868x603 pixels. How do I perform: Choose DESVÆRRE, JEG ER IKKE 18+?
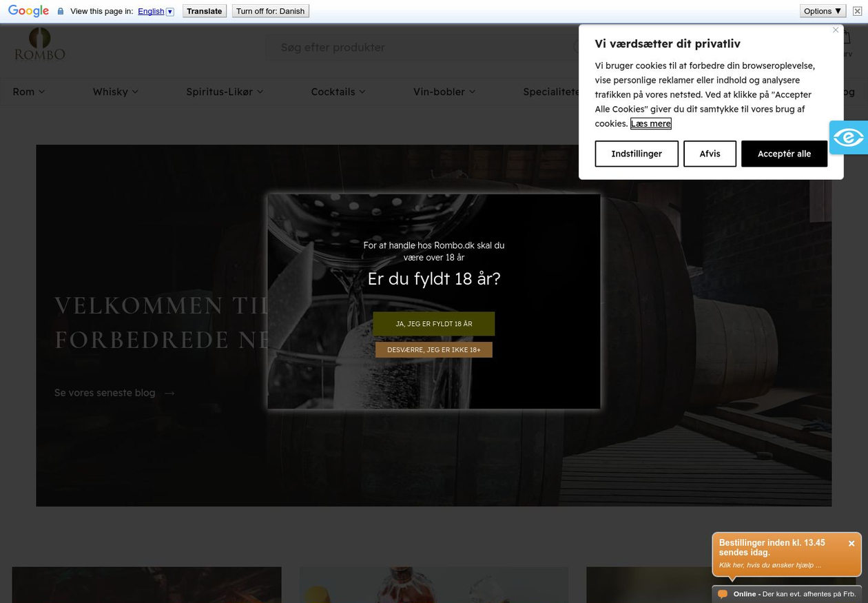click(434, 349)
